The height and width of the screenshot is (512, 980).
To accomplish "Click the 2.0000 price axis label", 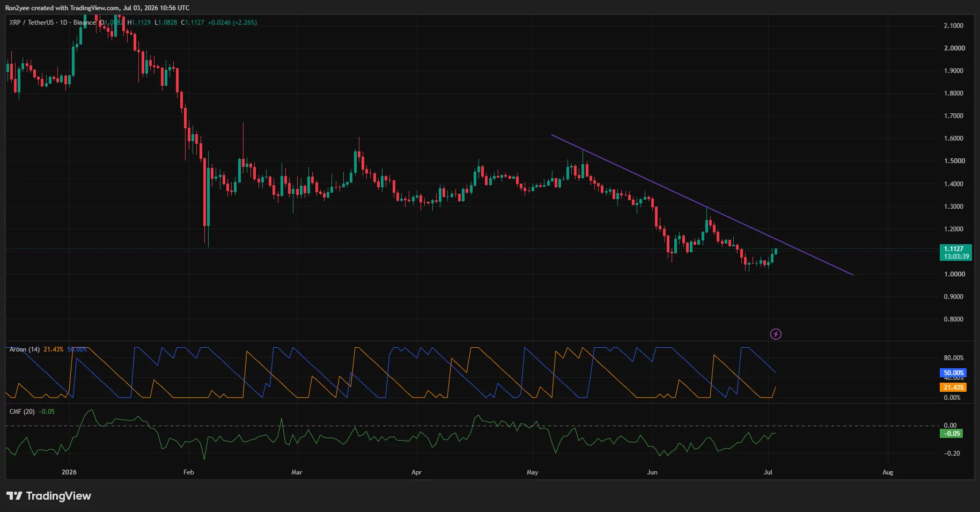I will coord(954,48).
